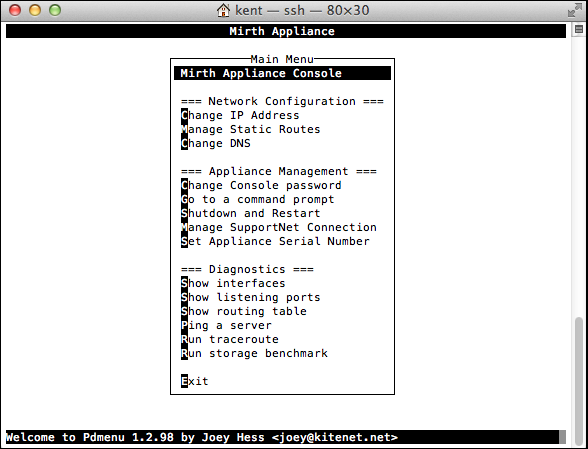Screen dimensions: 588x449
Task: Choose Shutdown and Restart
Action: pos(250,213)
